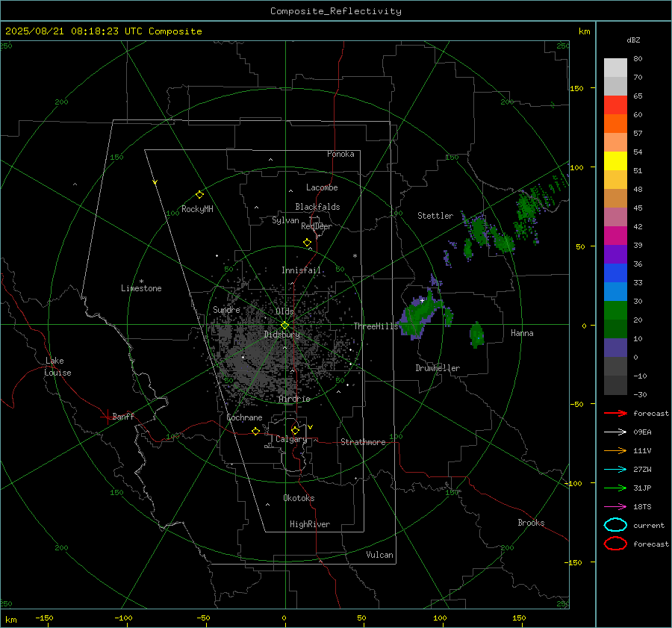Click the green echo cell west of Hanna

pyautogui.click(x=477, y=335)
